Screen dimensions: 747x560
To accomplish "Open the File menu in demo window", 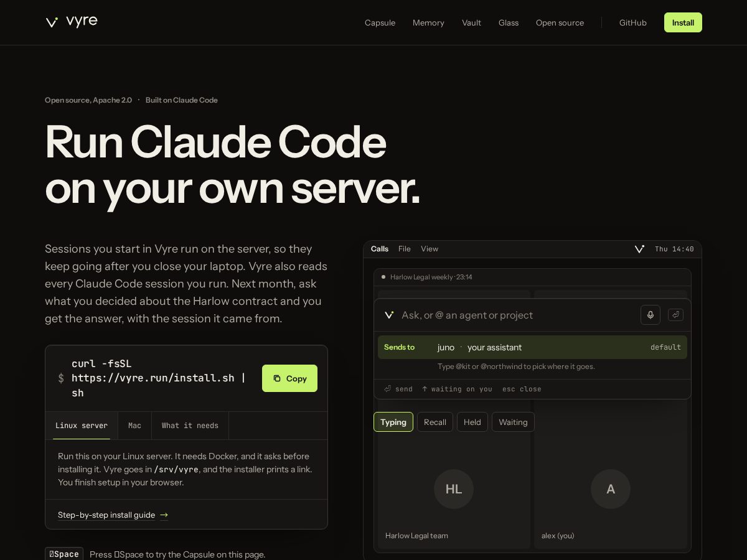I will pos(405,249).
